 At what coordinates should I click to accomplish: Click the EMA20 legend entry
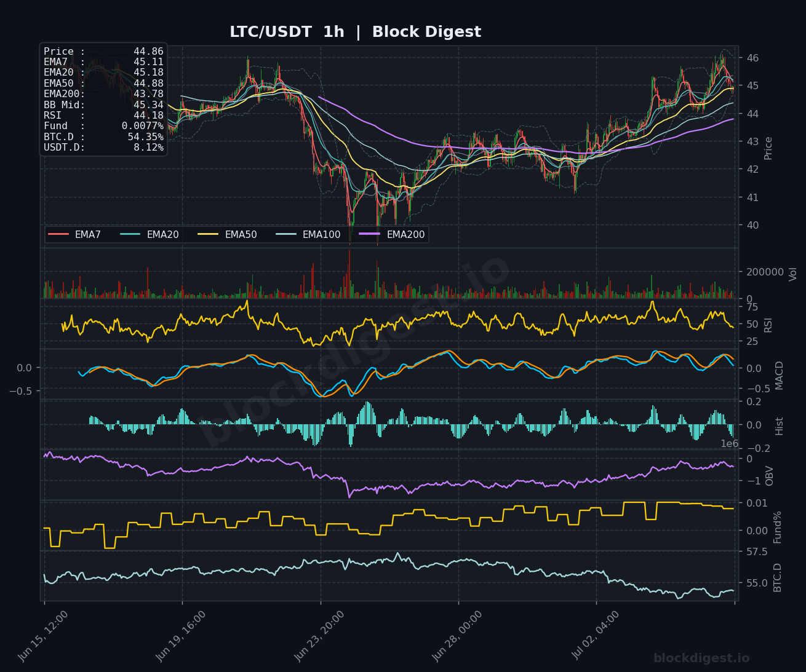pos(150,235)
